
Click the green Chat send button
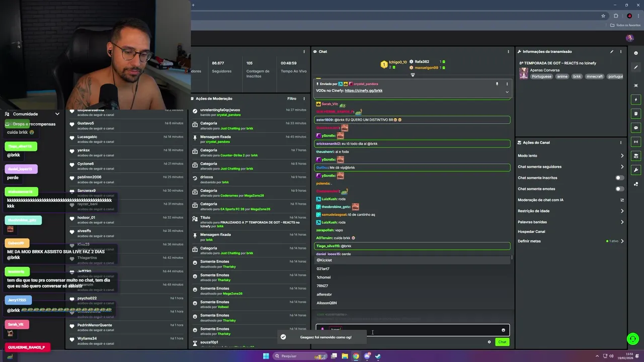coord(502,342)
